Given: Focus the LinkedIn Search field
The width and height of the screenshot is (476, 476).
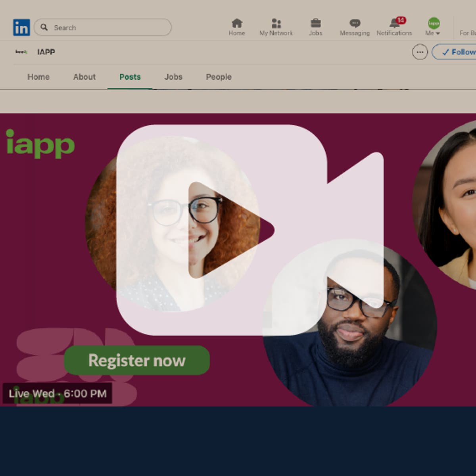Looking at the screenshot, I should pyautogui.click(x=103, y=27).
